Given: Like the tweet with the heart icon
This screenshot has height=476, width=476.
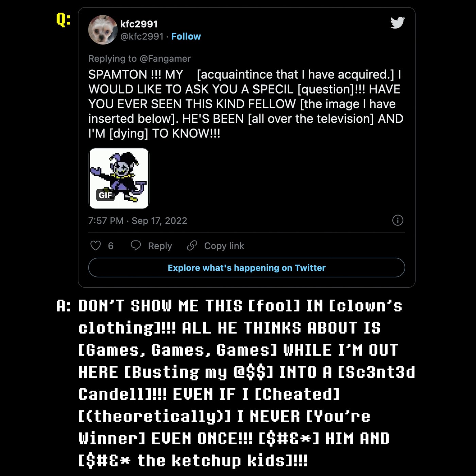Looking at the screenshot, I should [x=96, y=245].
